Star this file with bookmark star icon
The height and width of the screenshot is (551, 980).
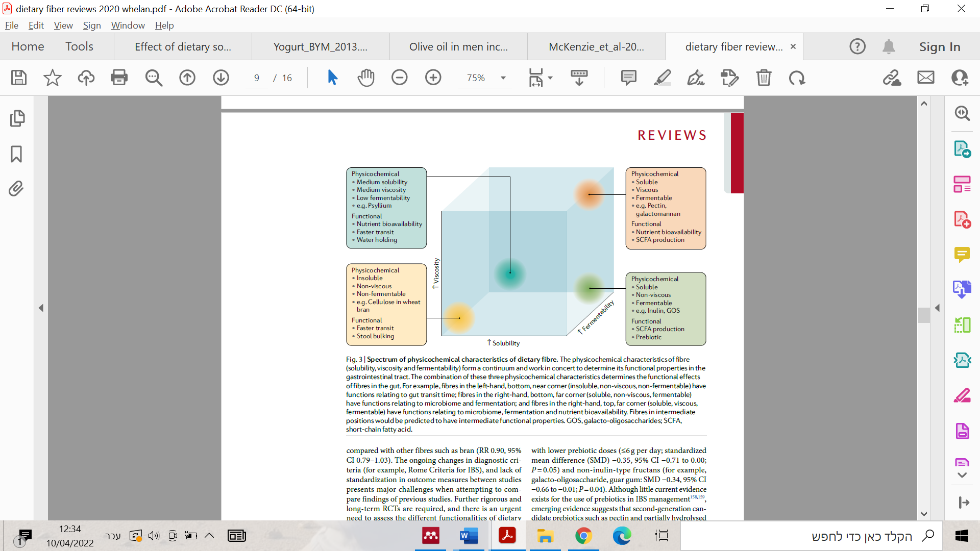click(52, 78)
